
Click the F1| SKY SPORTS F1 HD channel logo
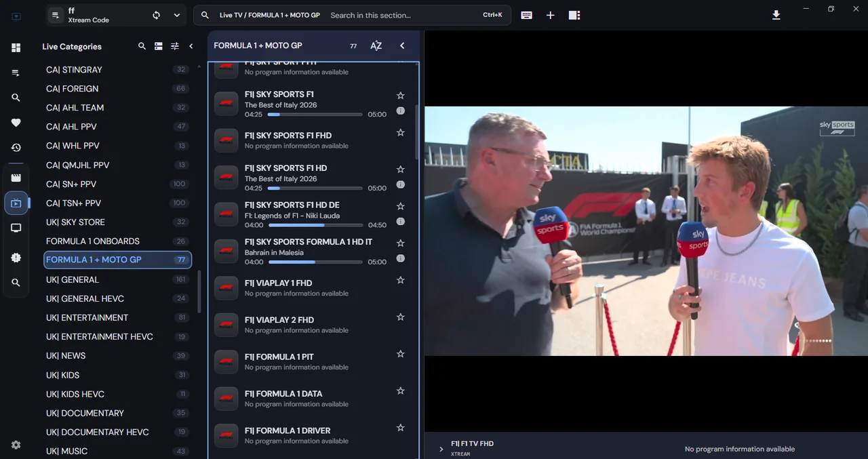pyautogui.click(x=226, y=178)
